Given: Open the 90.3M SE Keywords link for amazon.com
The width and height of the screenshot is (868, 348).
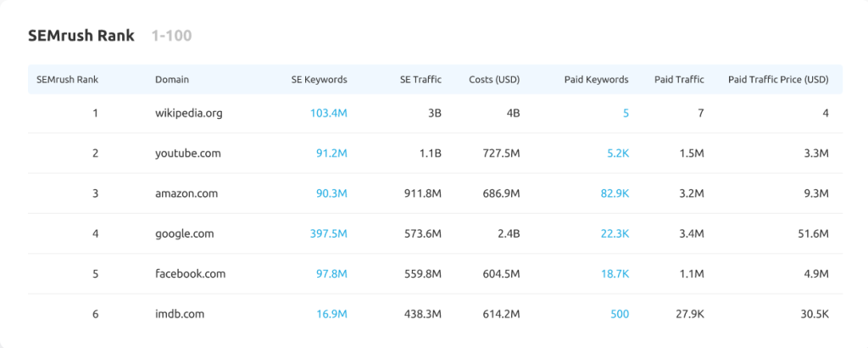Looking at the screenshot, I should (x=331, y=194).
